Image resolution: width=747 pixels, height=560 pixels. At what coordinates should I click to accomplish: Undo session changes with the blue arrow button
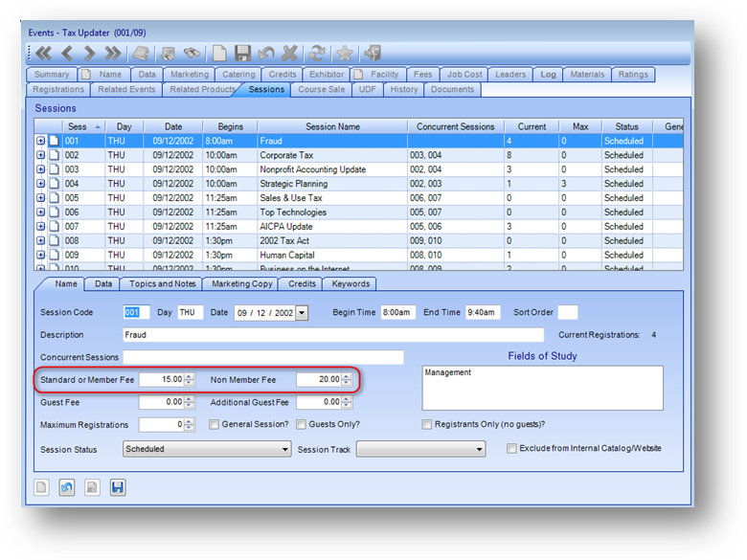pos(67,487)
